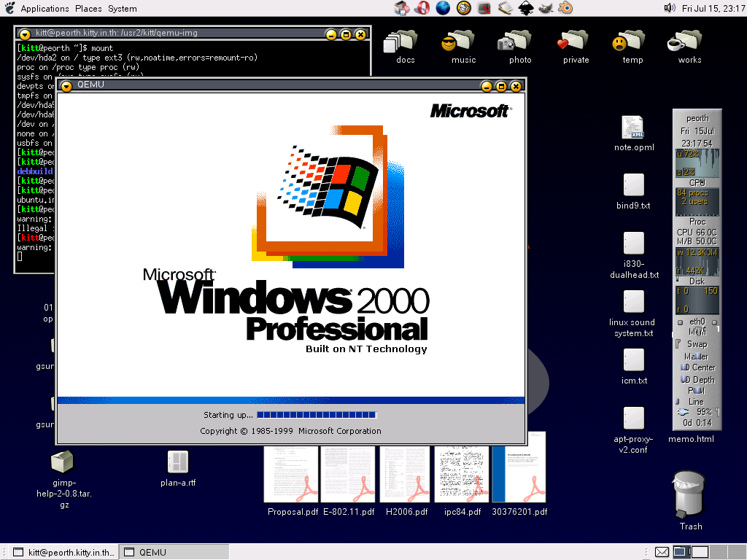747x560 pixels.
Task: Click the mount command line in terminal
Action: (x=65, y=48)
